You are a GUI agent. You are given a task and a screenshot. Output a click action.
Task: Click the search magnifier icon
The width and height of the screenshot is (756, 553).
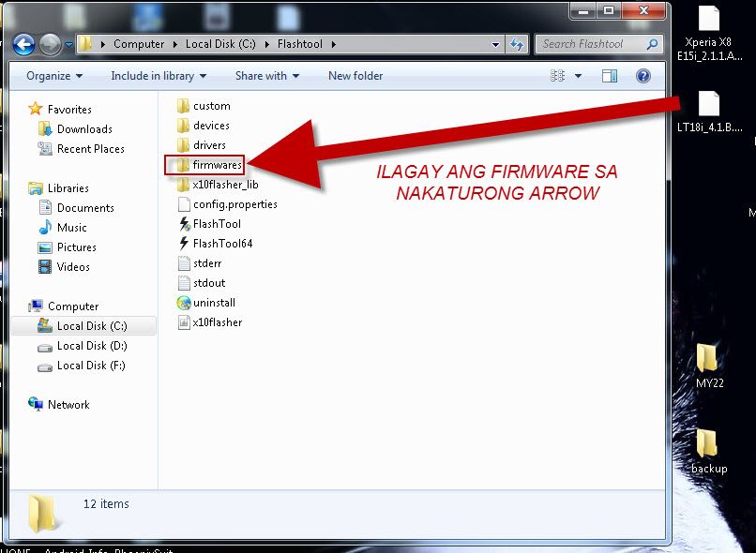(x=652, y=44)
